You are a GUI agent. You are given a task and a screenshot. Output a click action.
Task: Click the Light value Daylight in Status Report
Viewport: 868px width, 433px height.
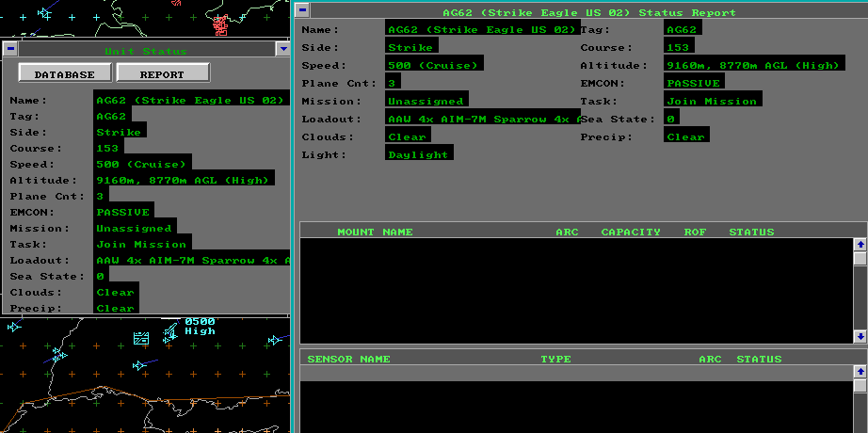click(419, 154)
